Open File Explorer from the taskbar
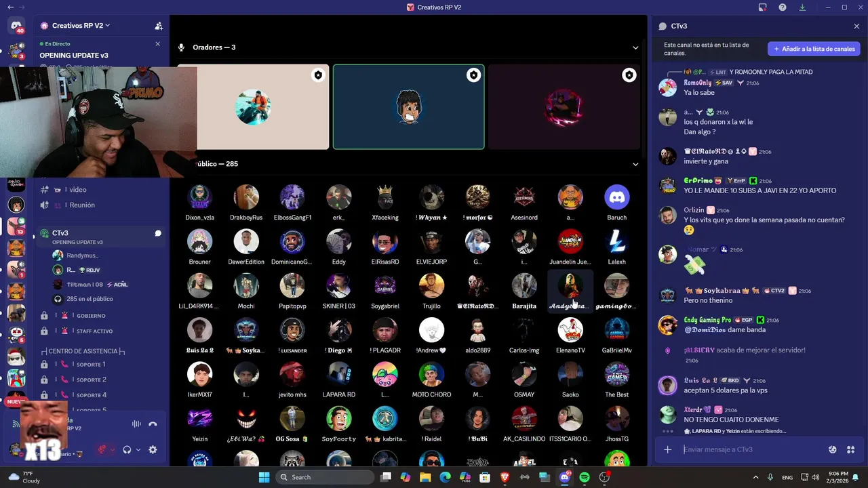The image size is (868, 488). (425, 477)
